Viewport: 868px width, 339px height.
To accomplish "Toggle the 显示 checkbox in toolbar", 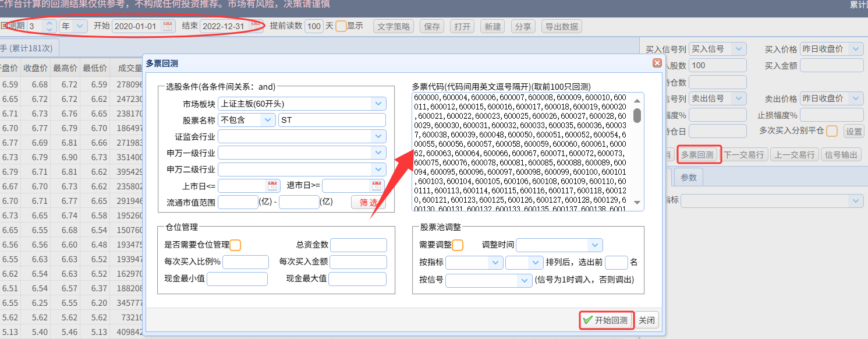I will (x=341, y=26).
